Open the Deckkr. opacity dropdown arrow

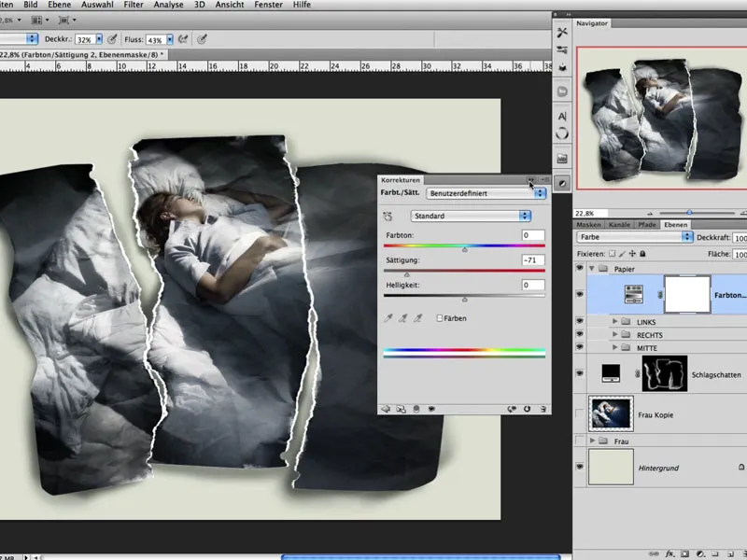pos(99,39)
